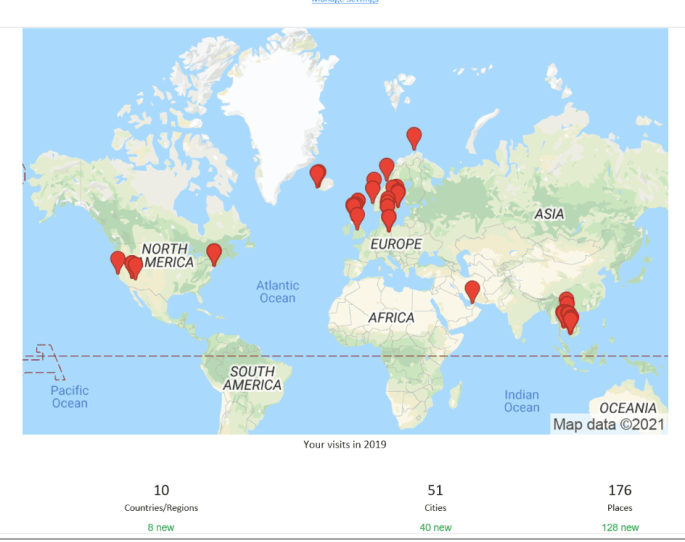Click the red pin on the Norwegian coast
The image size is (685, 542).
pyautogui.click(x=386, y=167)
